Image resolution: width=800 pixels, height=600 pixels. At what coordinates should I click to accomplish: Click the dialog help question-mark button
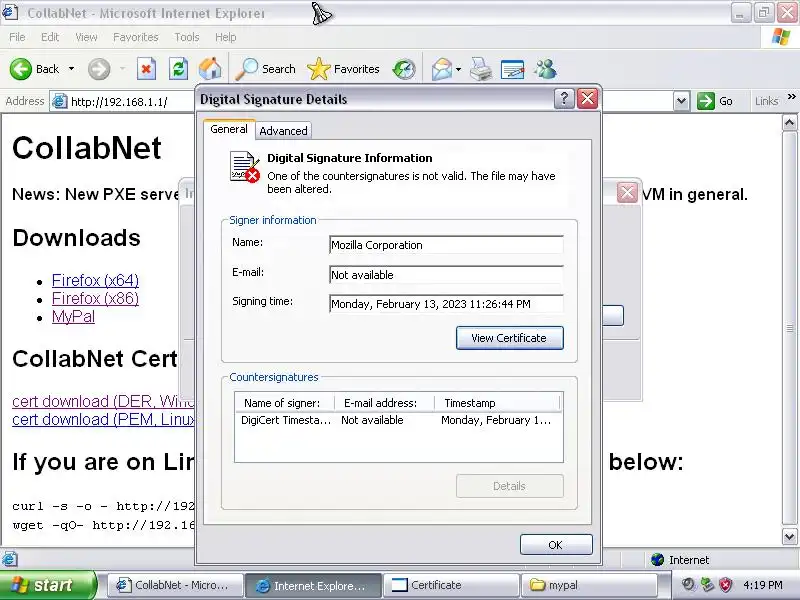click(x=564, y=98)
